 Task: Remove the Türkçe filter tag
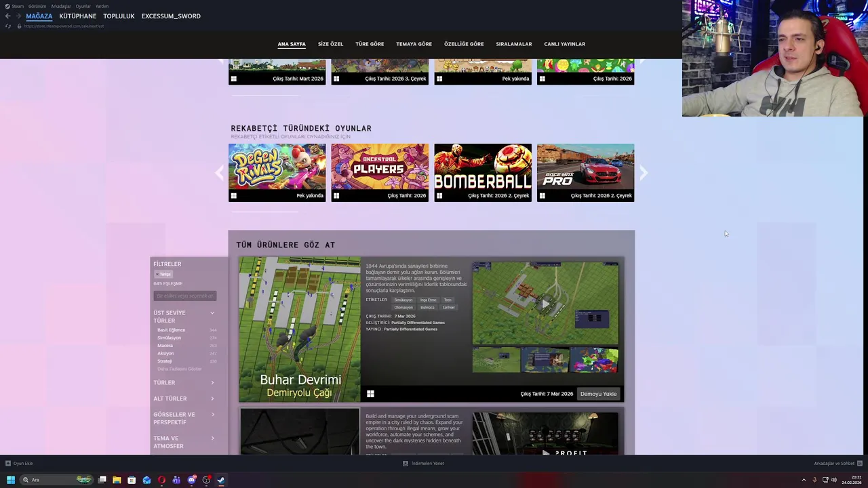pos(163,274)
